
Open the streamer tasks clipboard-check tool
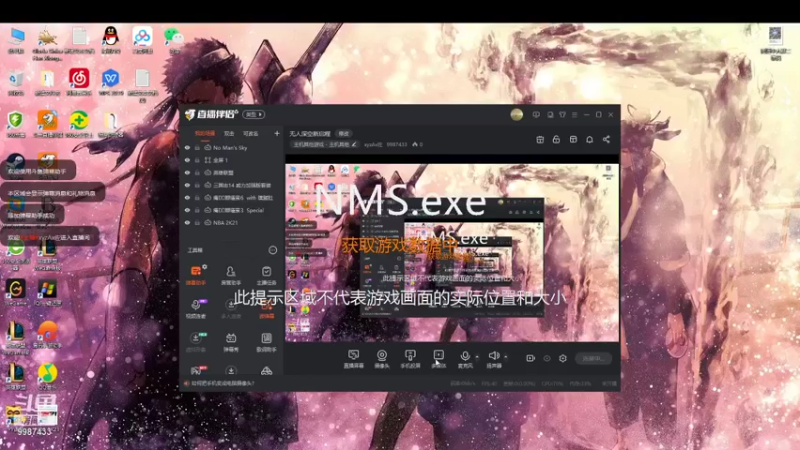tap(266, 275)
